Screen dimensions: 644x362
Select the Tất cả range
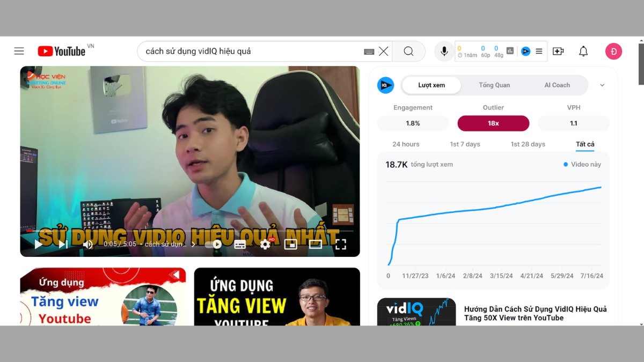pyautogui.click(x=585, y=144)
